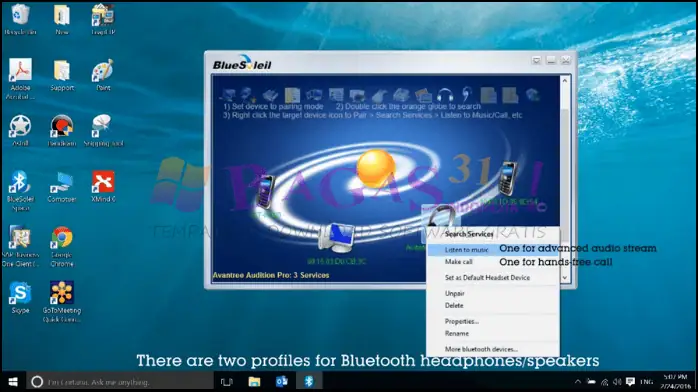The height and width of the screenshot is (392, 698).
Task: Open the XMind 6 desktop shortcut
Action: 103,186
